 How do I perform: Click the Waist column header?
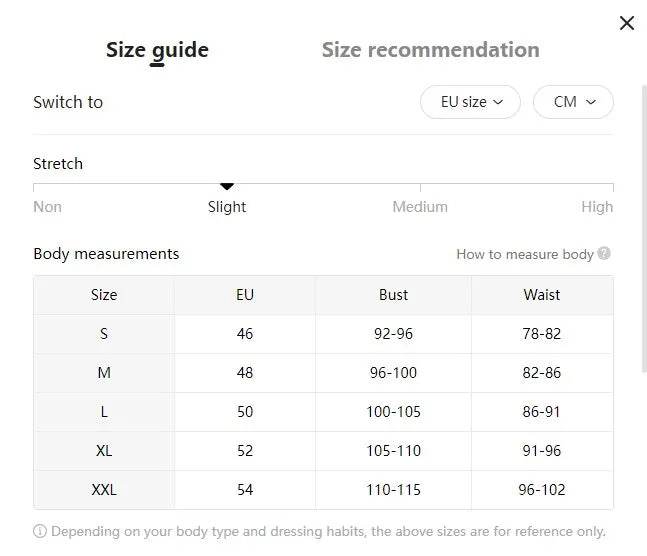541,295
